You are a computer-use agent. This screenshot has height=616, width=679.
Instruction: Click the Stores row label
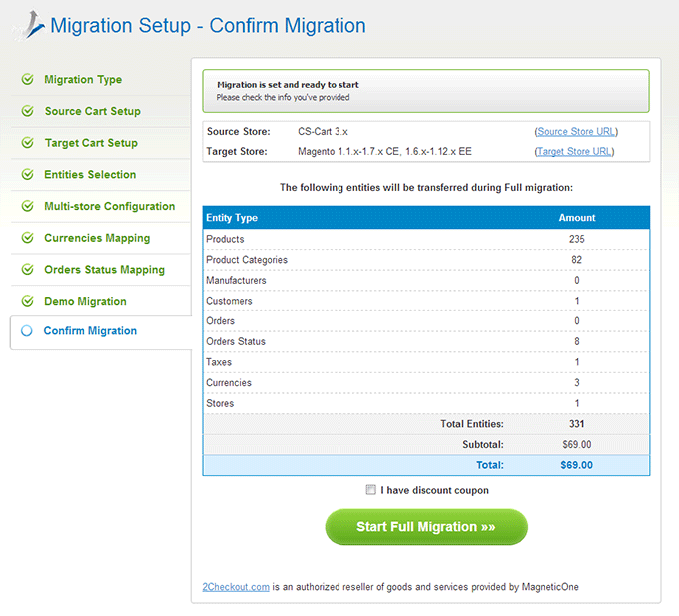click(220, 403)
